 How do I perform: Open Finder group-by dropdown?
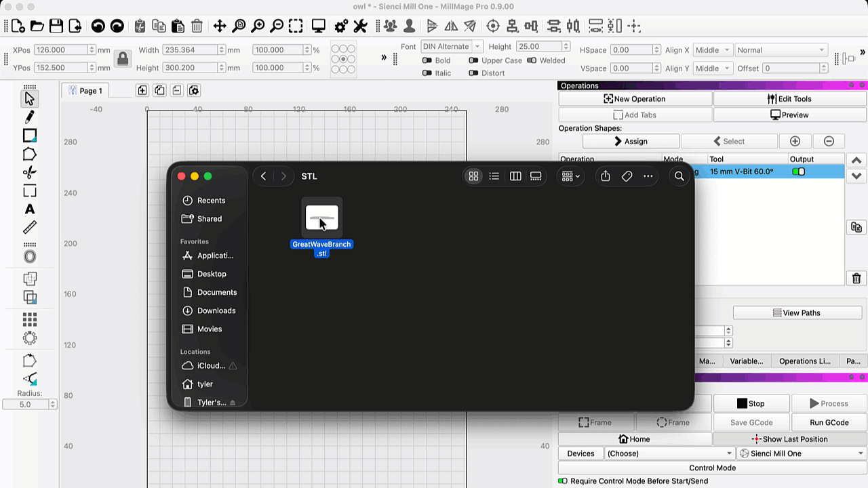(x=570, y=176)
